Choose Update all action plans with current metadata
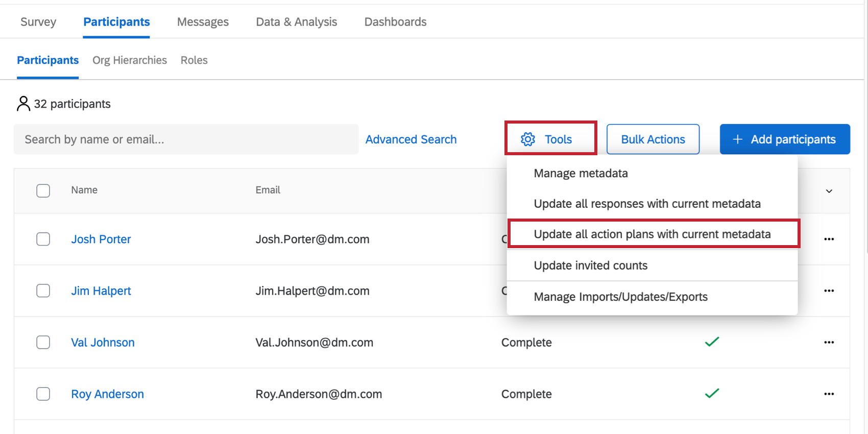Screen dimensions: 868x434 click(652, 234)
